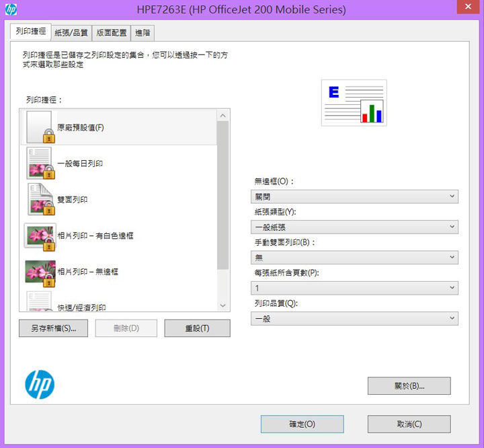Click the 一般每日列印 shortcut icon
Screen dimensions: 484x448
click(40, 163)
